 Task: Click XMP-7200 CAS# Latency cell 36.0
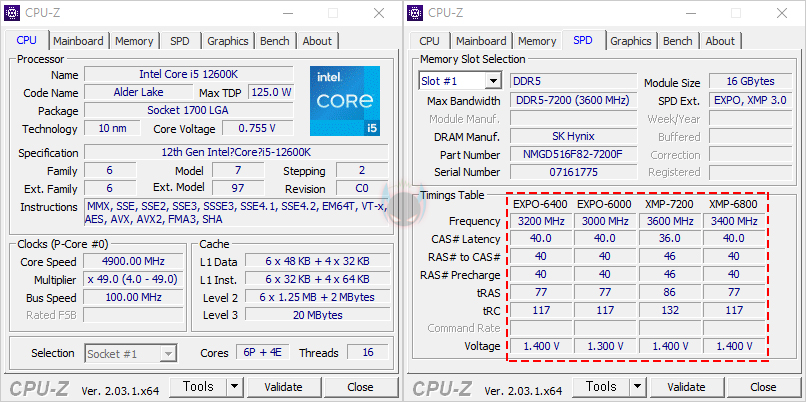(670, 239)
